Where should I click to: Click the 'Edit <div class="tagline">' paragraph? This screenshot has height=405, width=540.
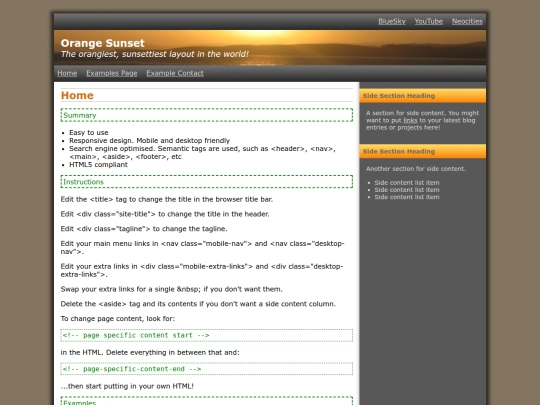click(144, 229)
